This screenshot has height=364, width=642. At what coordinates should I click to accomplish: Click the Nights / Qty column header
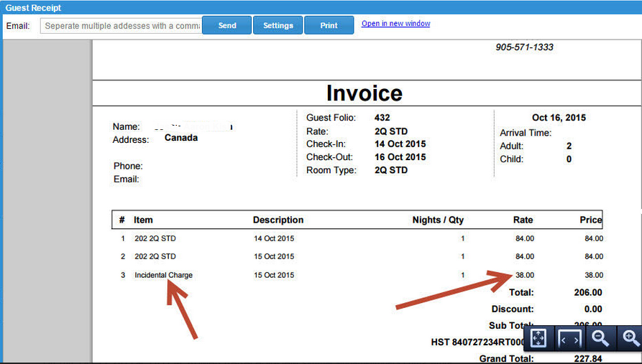(x=438, y=220)
